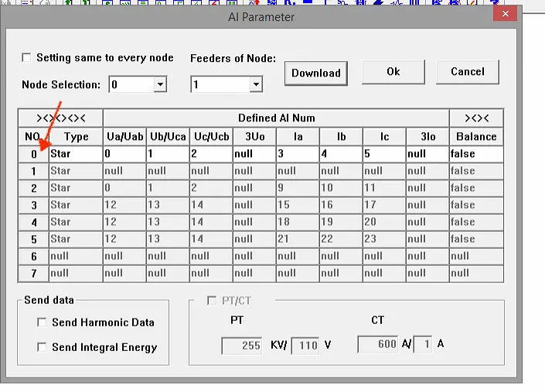Select row number 3 header

(33, 205)
